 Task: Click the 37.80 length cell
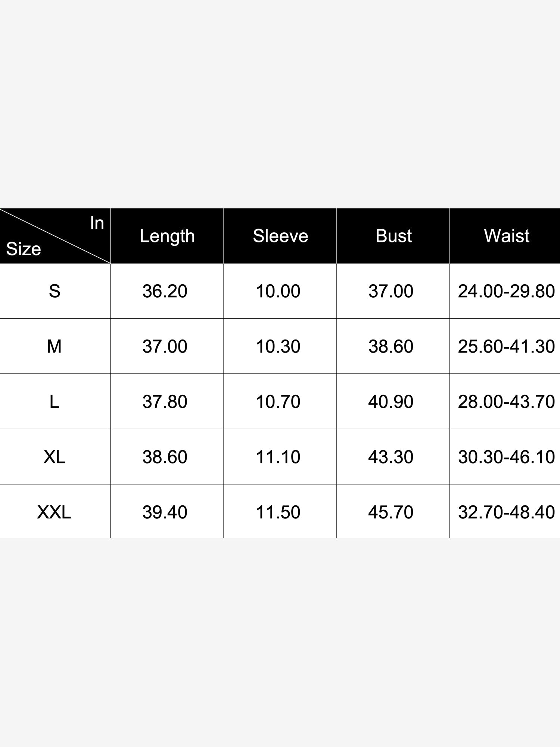(165, 402)
